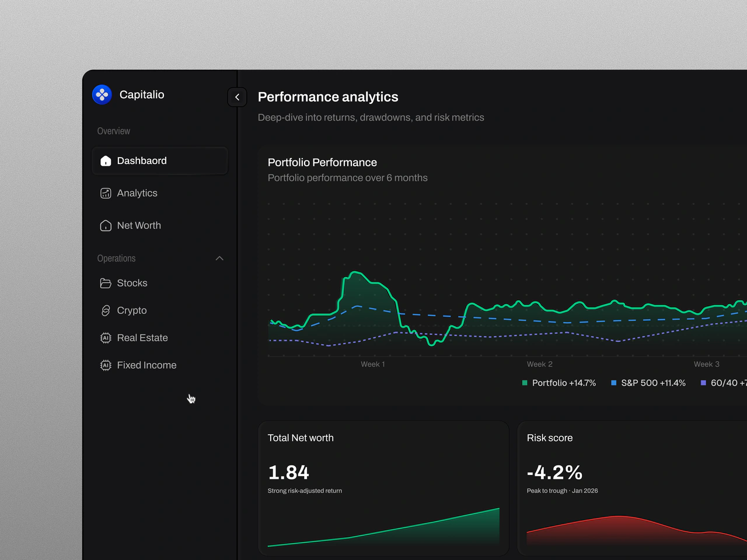Click the Strong risk-adjusted return caption

[x=305, y=491]
